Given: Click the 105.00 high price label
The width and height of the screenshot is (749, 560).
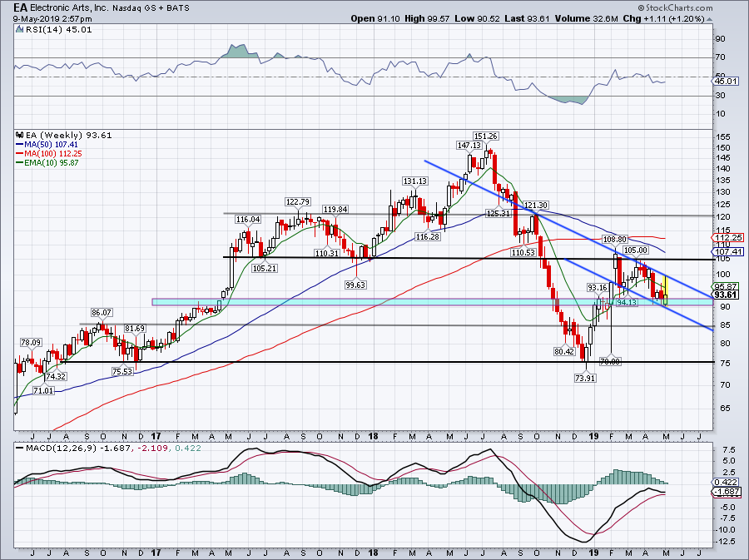Looking at the screenshot, I should [x=636, y=250].
